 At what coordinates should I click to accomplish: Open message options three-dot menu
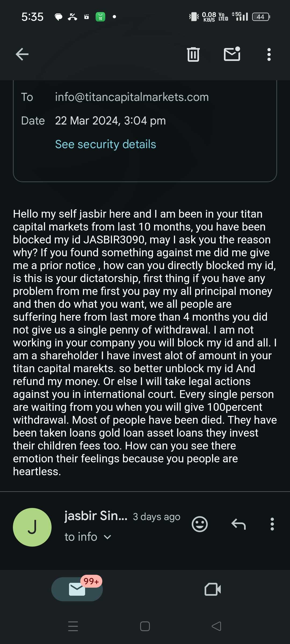272,524
